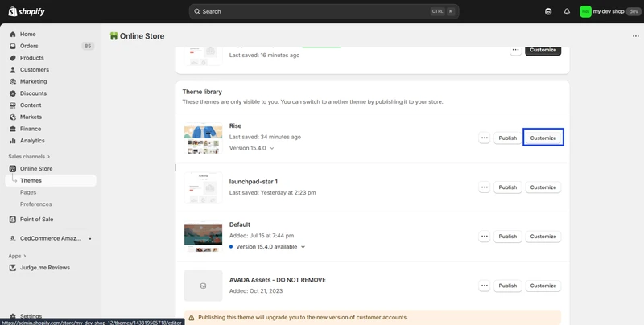Image resolution: width=644 pixels, height=325 pixels.
Task: Click the CedCommerce Amazon icon
Action: coord(13,238)
